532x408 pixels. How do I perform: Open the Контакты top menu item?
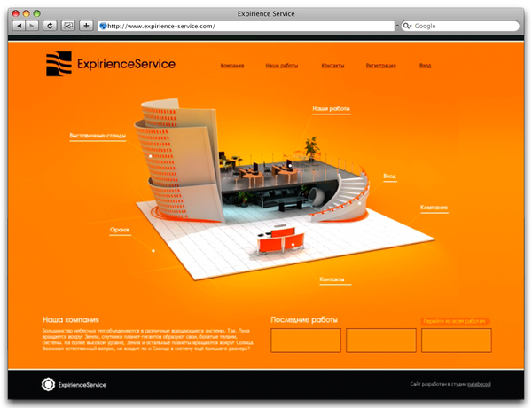pyautogui.click(x=332, y=65)
